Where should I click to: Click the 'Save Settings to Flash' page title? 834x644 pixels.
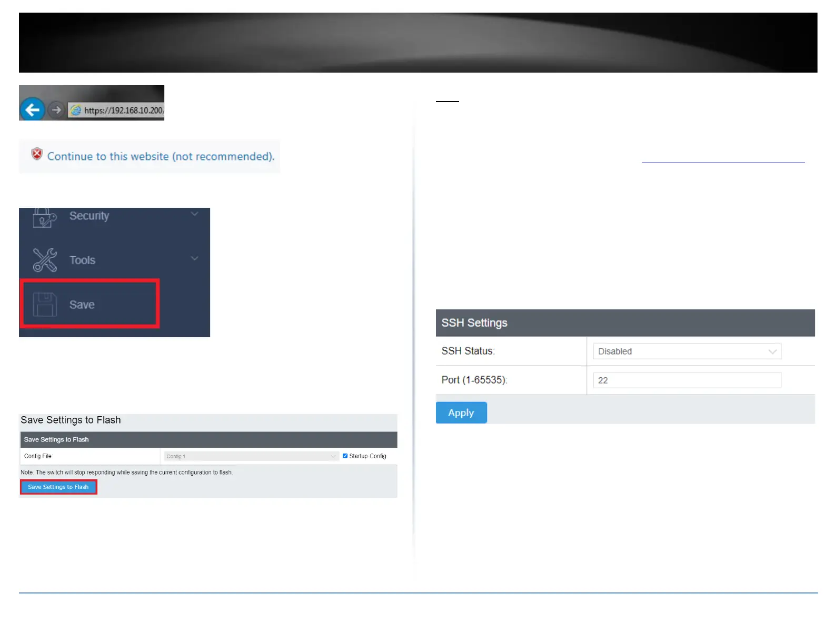coord(71,420)
